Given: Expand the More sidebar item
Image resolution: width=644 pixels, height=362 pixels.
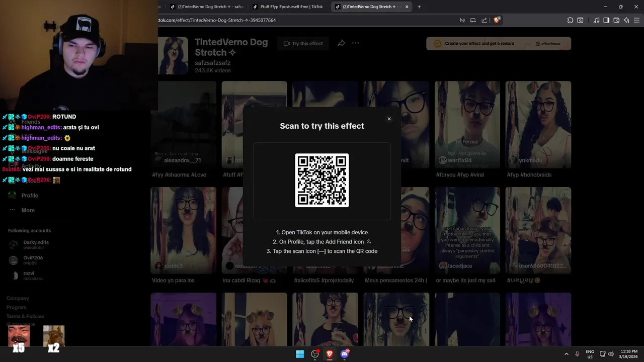Looking at the screenshot, I should pos(28,210).
